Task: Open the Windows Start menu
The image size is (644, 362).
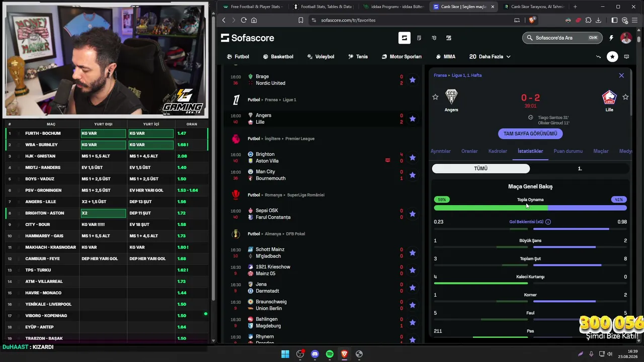Action: (285, 354)
